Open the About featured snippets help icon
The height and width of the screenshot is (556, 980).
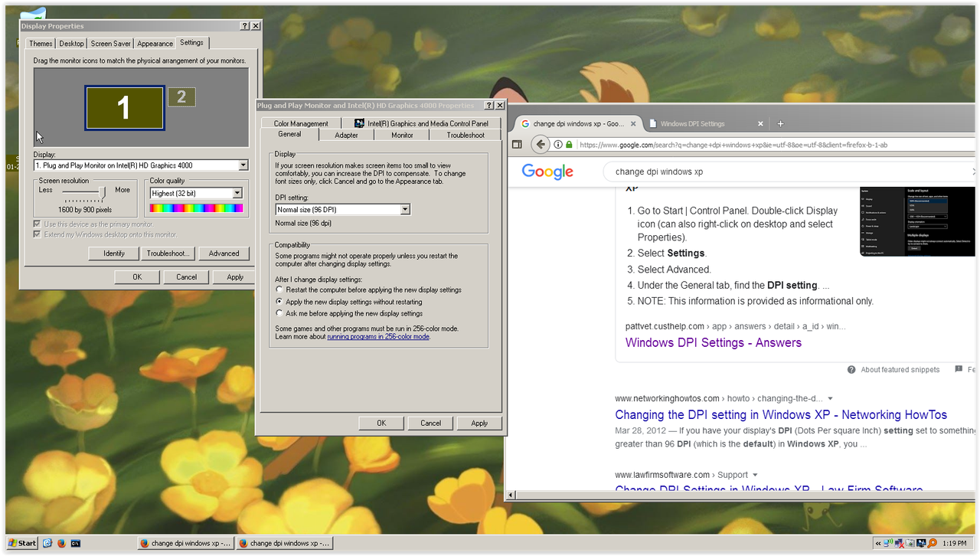click(x=851, y=369)
